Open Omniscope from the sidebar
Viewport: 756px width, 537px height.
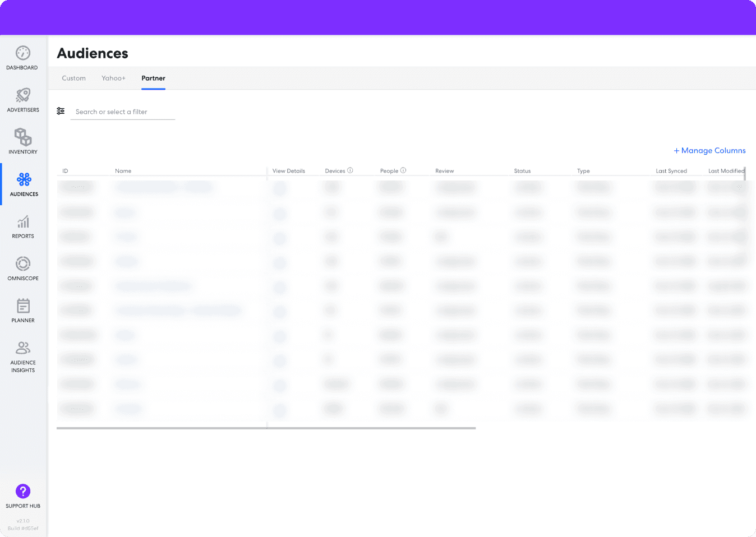coord(22,268)
